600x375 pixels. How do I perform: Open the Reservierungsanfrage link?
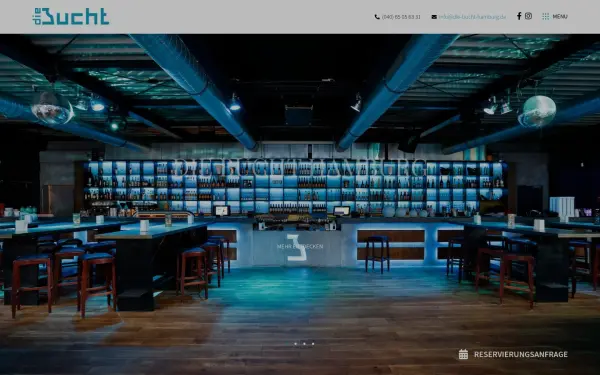click(520, 354)
